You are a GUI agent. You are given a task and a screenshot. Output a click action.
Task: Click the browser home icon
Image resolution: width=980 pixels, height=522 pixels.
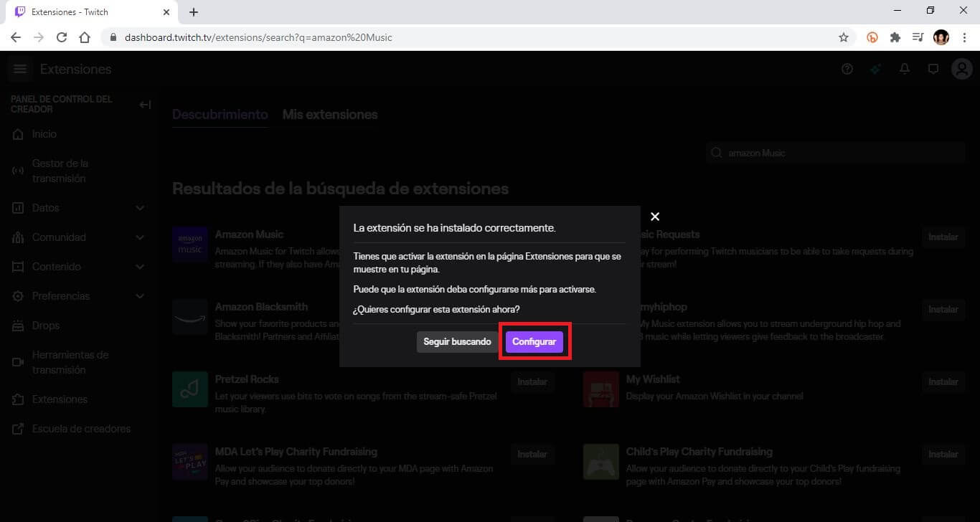point(85,37)
